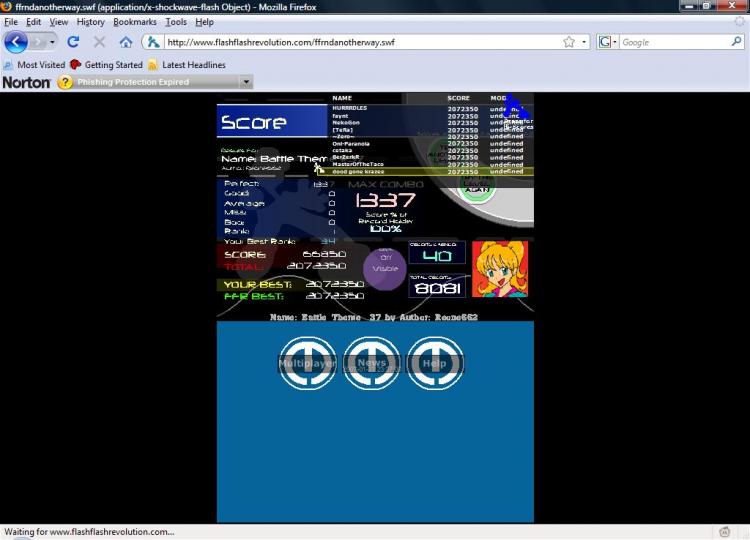
Task: Open the address bar history dropdown arrow
Action: [583, 42]
